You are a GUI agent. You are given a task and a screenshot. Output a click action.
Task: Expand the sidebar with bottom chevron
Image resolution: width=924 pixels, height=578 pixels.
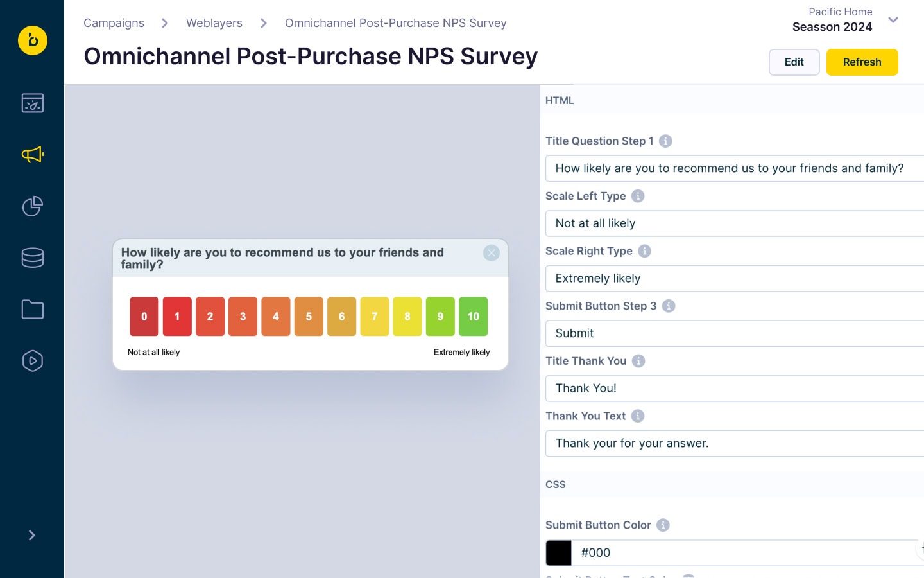pos(32,535)
